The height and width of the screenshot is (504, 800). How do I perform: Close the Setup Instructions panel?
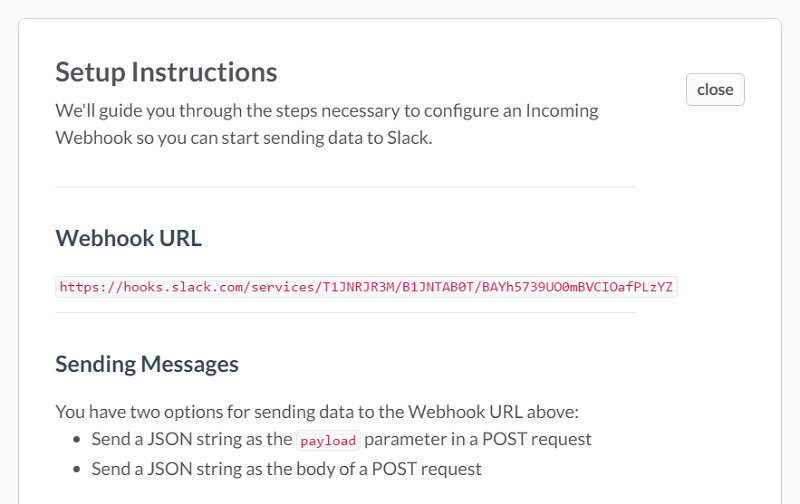tap(715, 90)
